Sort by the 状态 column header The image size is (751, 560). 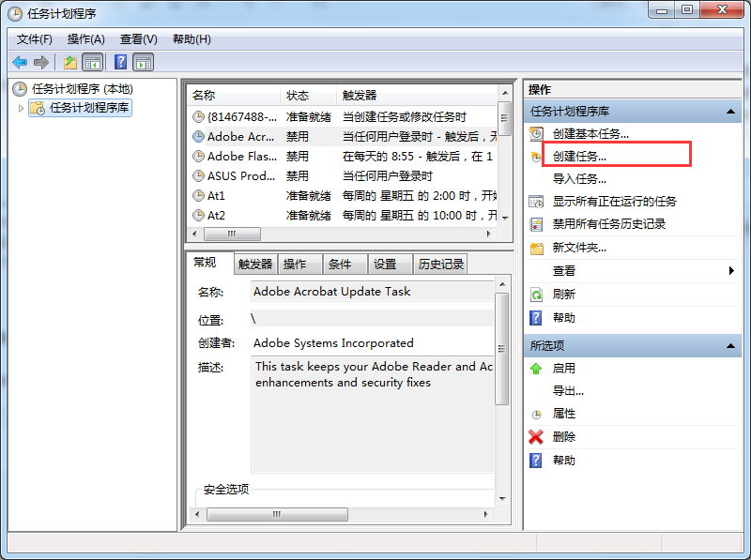[308, 96]
